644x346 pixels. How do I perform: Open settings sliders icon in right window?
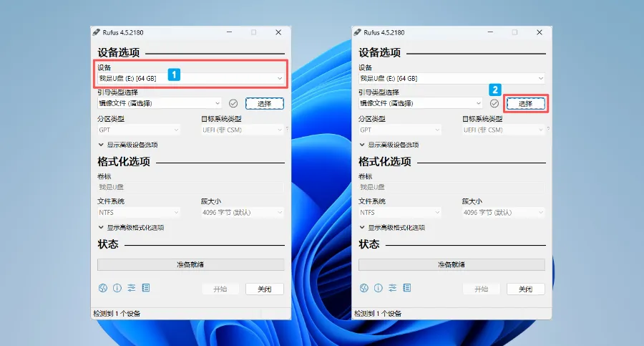(x=393, y=288)
